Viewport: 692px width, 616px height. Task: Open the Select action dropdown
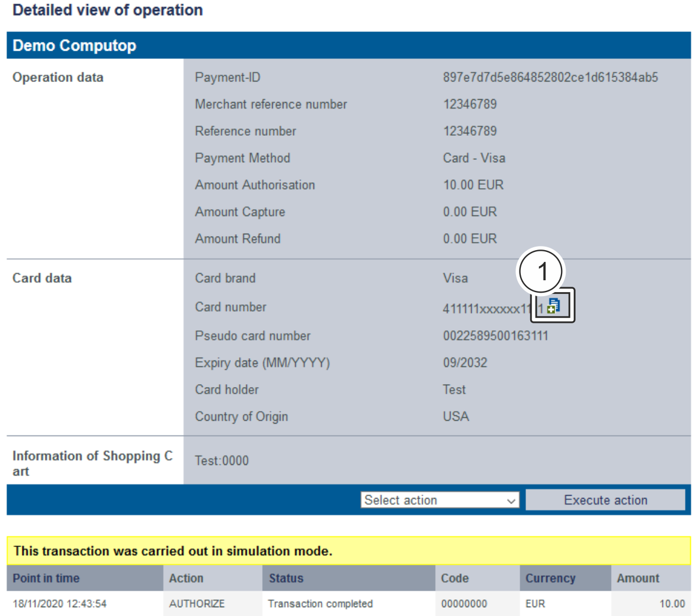[439, 500]
